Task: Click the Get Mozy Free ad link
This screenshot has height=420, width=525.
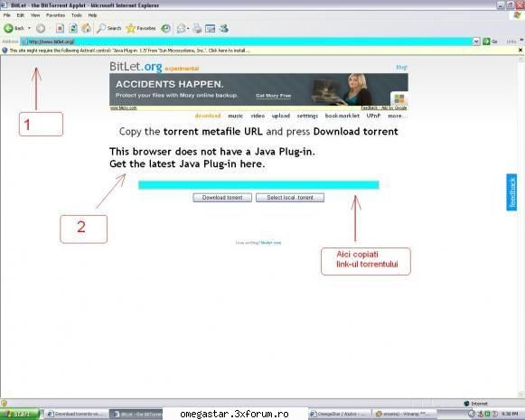Action: pyautogui.click(x=273, y=96)
